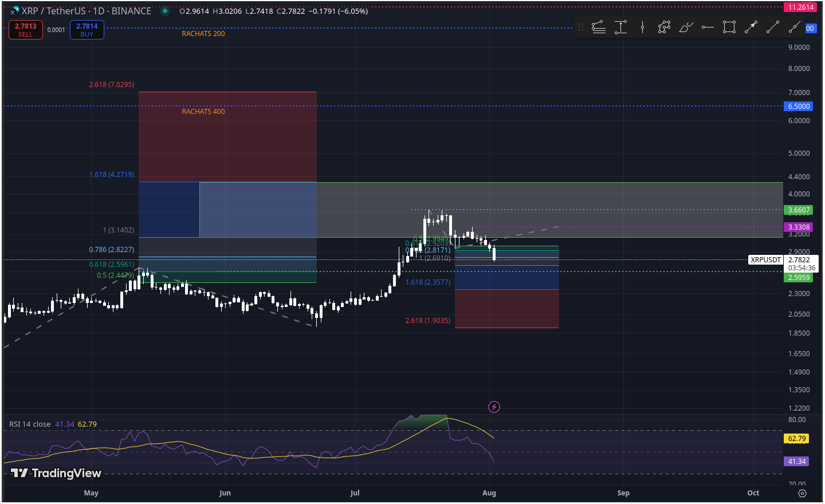The image size is (825, 504).
Task: Click the BUY 2.7814 button
Action: [87, 30]
